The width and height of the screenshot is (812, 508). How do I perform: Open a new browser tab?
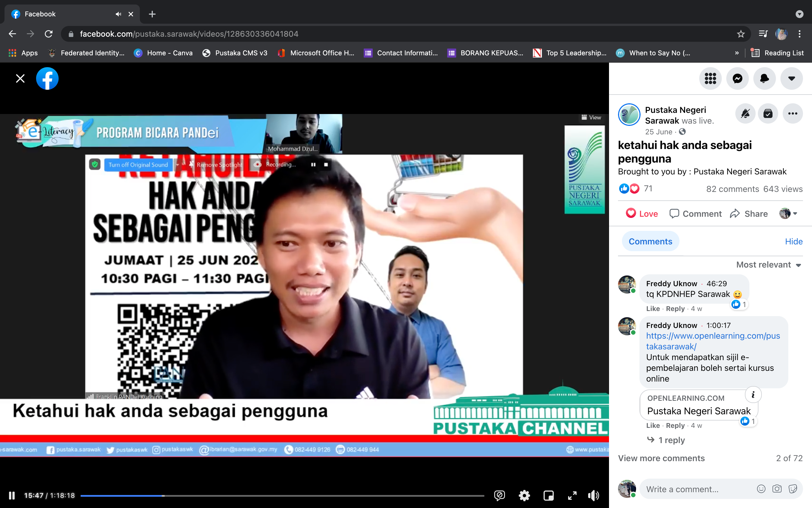pyautogui.click(x=152, y=14)
